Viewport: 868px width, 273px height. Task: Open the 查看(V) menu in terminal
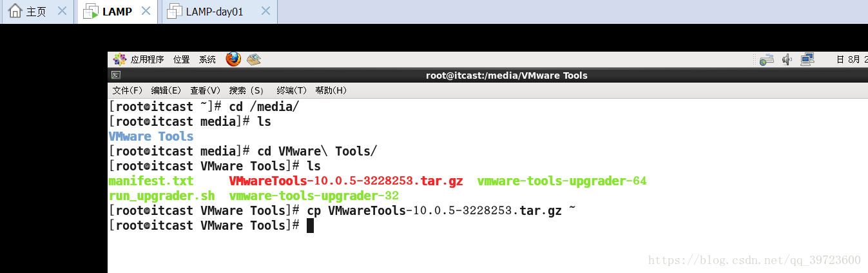206,90
